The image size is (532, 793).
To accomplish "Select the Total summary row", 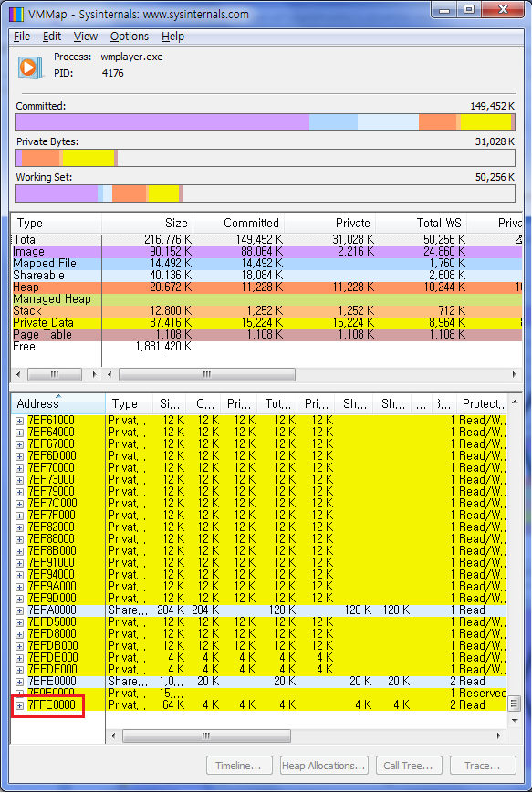I will coord(266,240).
